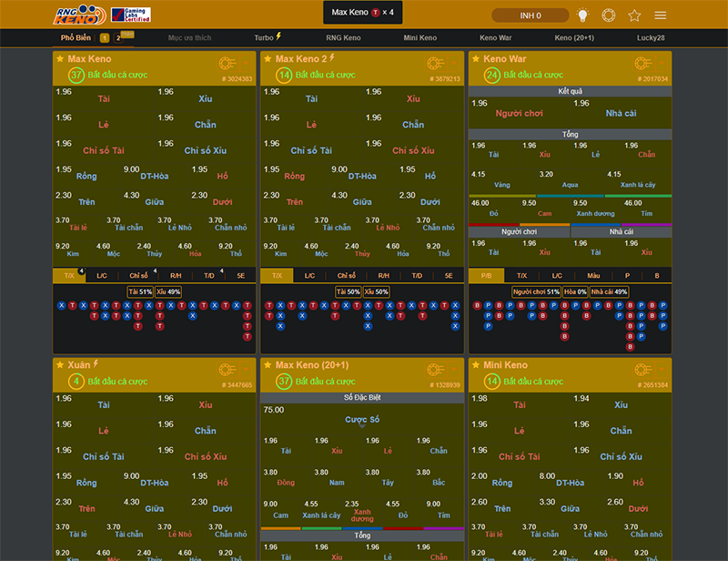Viewport: 728px width, 561px height.
Task: Bet on Chẵn in Max Keno
Action: tap(205, 124)
